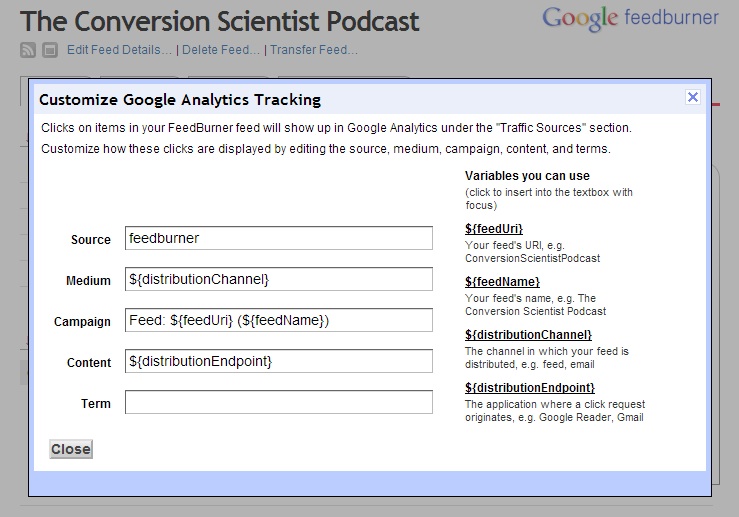739x517 pixels.
Task: Click the Campaign field label
Action: (82, 322)
